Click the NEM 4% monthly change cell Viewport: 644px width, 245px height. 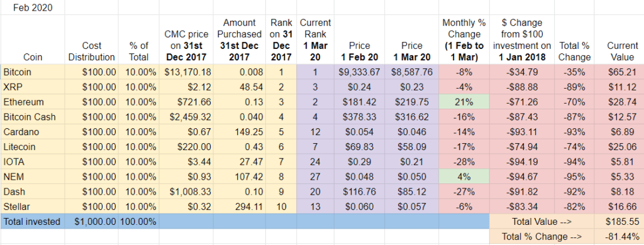coord(464,177)
